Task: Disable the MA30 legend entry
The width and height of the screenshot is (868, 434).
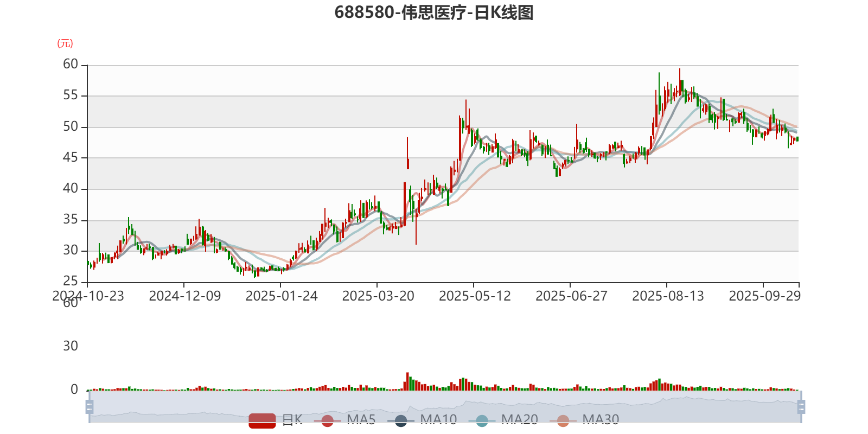Action: pyautogui.click(x=584, y=420)
